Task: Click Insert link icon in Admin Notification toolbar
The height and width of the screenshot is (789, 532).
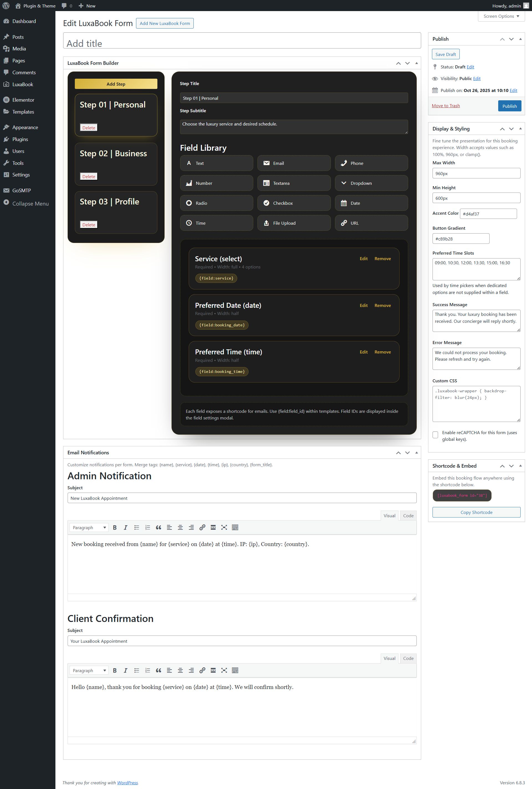Action: click(x=202, y=527)
